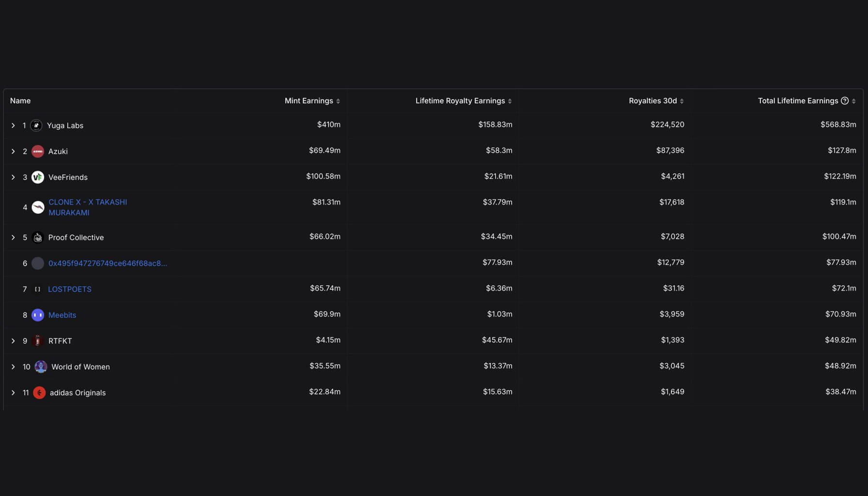Click the $31.16 royalties 30d cell

[x=674, y=288]
